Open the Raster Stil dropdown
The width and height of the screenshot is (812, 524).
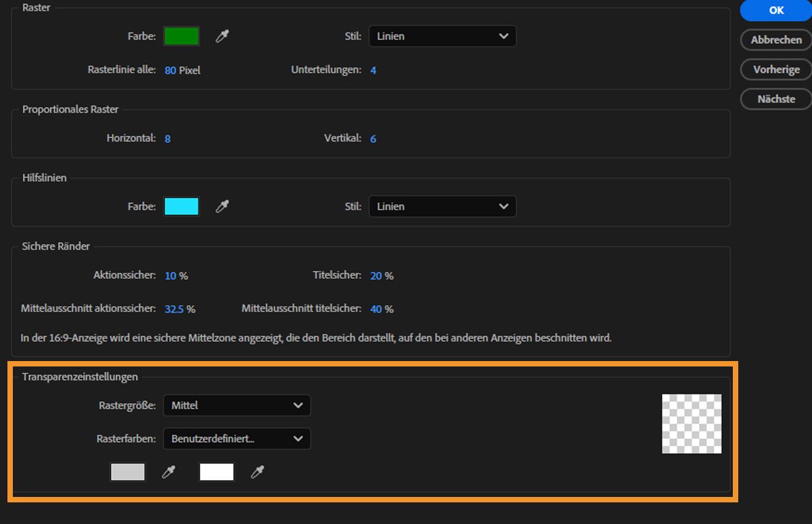click(x=443, y=36)
